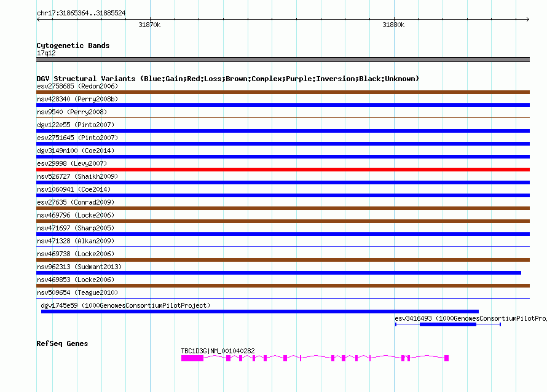Viewport: 547px width, 392px height.
Task: Click the blue bar under nsv1060941
Action: [x=283, y=195]
